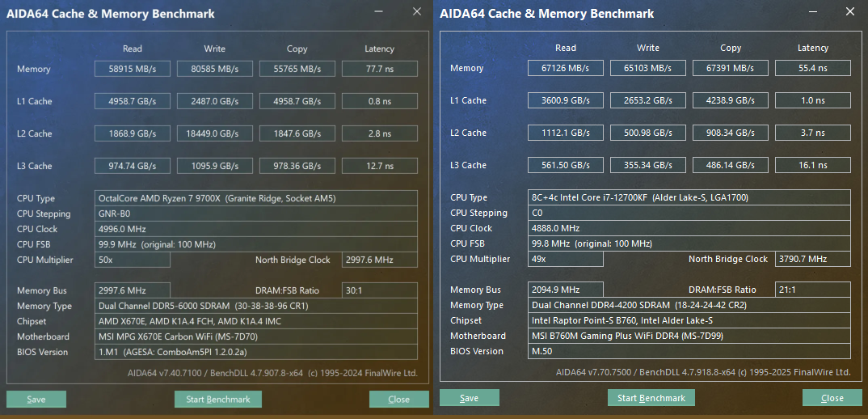This screenshot has height=419, width=868.
Task: Select the Intel Core i7-12700KF CPU Type field
Action: pos(689,198)
